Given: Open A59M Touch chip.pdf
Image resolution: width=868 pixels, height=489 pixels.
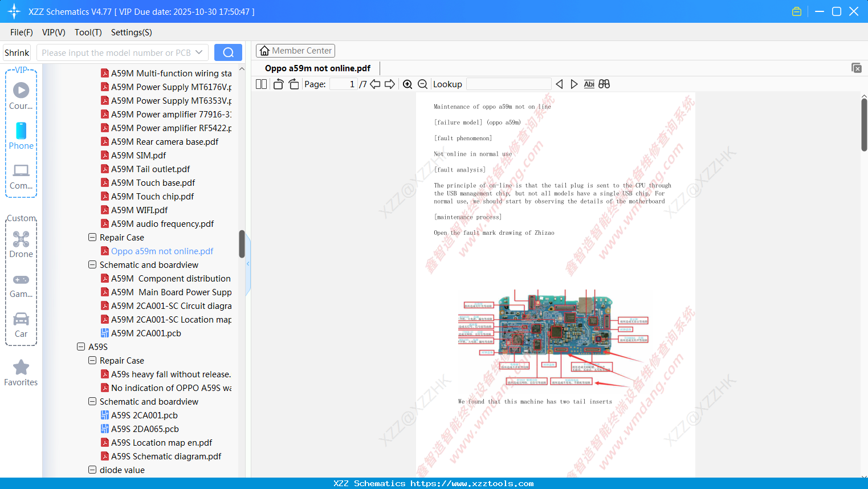Looking at the screenshot, I should [x=152, y=197].
